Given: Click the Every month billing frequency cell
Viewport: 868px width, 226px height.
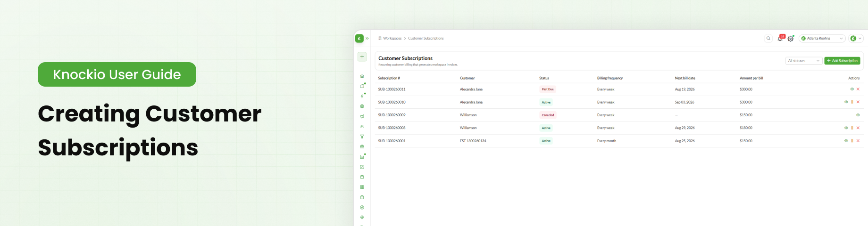Looking at the screenshot, I should [607, 141].
